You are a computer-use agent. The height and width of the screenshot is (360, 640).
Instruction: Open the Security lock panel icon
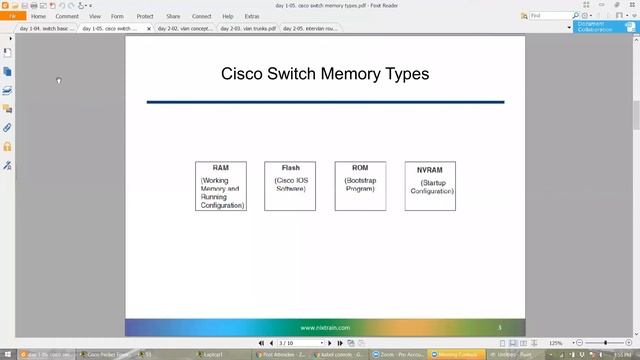tap(7, 147)
